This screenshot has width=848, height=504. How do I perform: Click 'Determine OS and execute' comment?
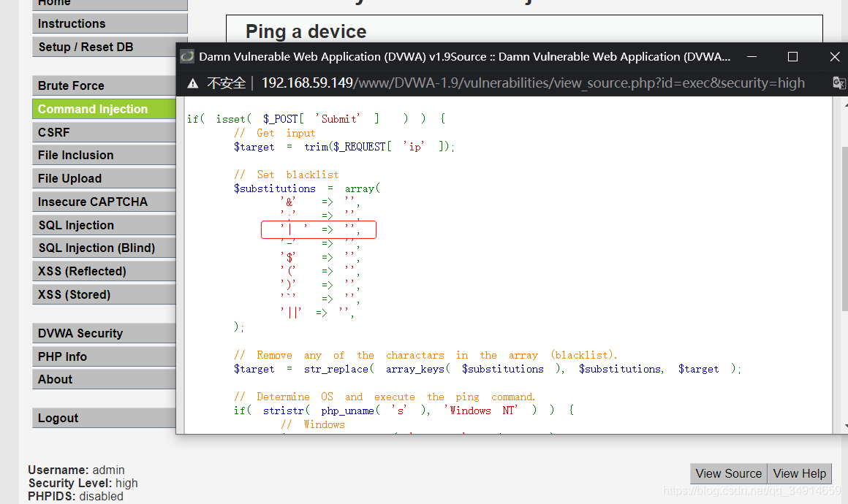(x=385, y=397)
